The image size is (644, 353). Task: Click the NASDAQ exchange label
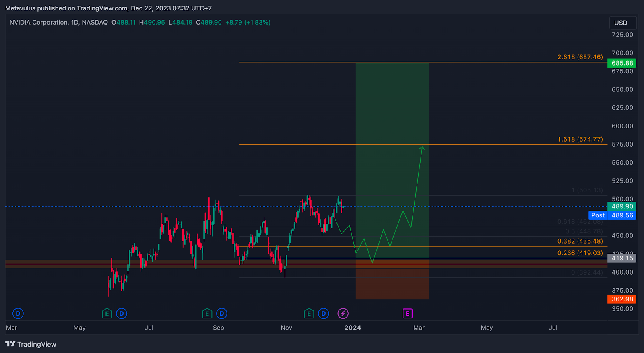95,23
